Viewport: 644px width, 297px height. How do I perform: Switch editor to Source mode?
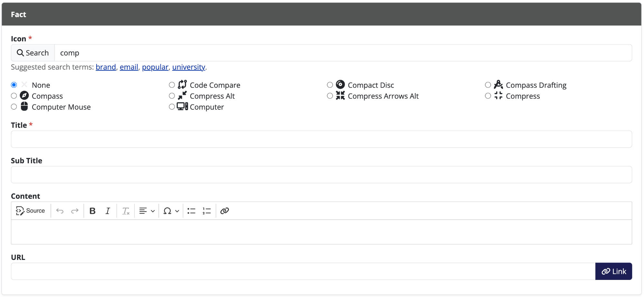click(x=31, y=211)
